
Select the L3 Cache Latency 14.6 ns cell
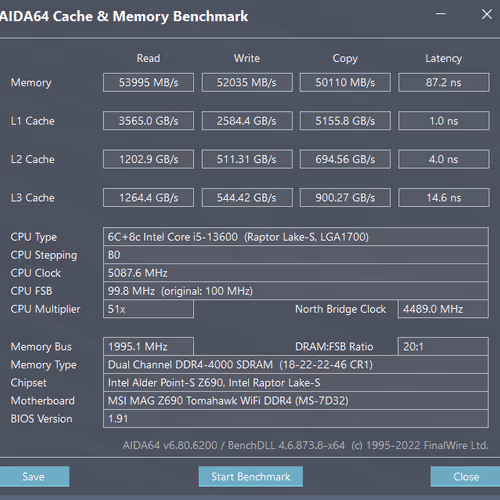click(x=444, y=198)
